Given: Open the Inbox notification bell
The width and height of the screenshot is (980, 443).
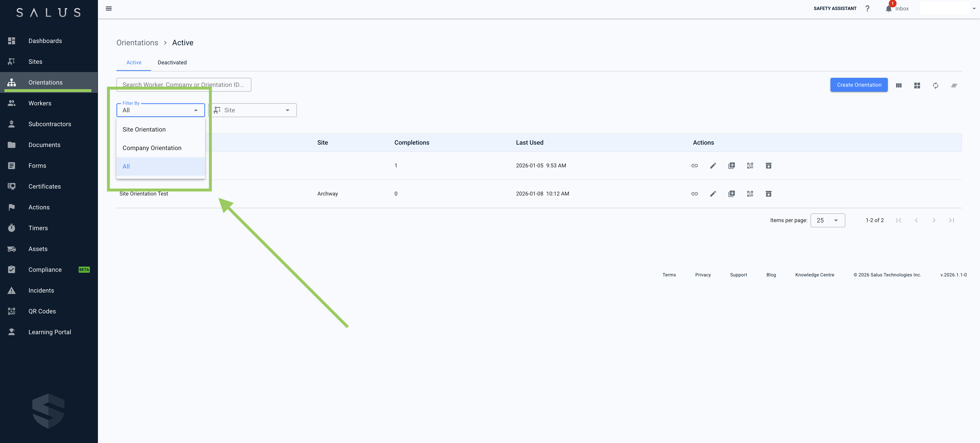Looking at the screenshot, I should 888,8.
